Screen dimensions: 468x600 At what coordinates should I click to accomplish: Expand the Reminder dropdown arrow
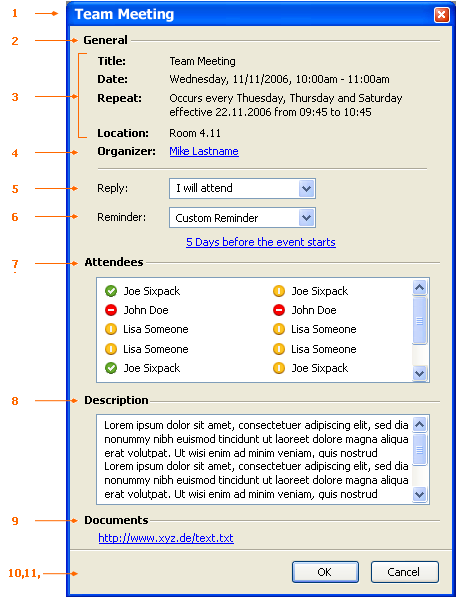pos(307,218)
